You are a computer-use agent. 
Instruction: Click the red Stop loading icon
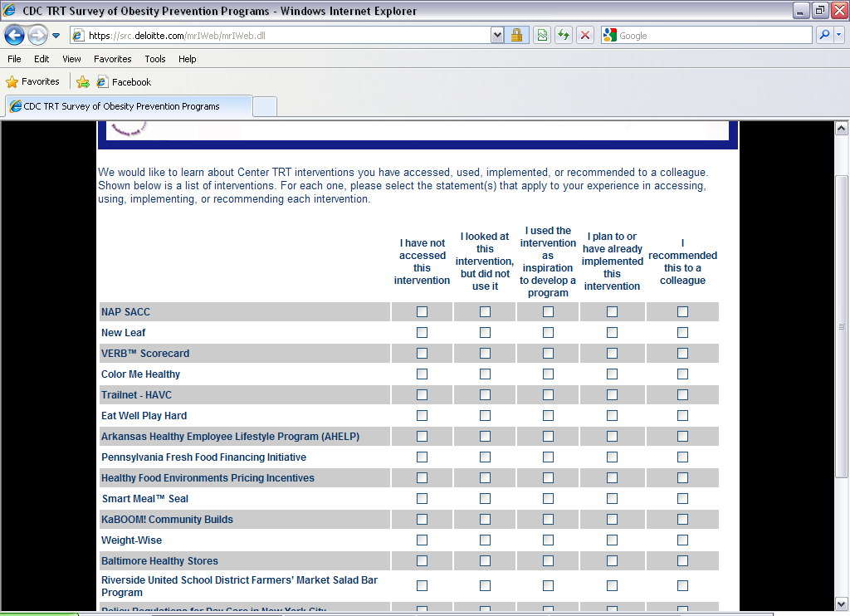pos(585,36)
